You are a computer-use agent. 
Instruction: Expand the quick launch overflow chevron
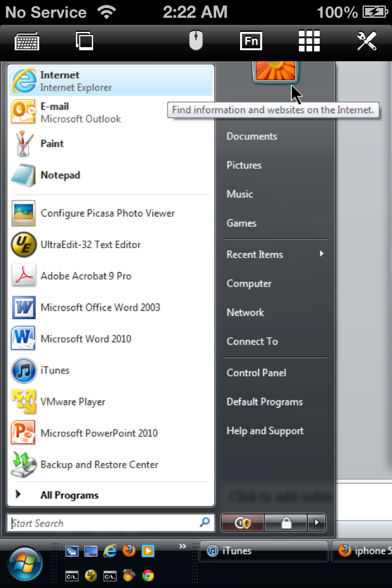tap(183, 546)
